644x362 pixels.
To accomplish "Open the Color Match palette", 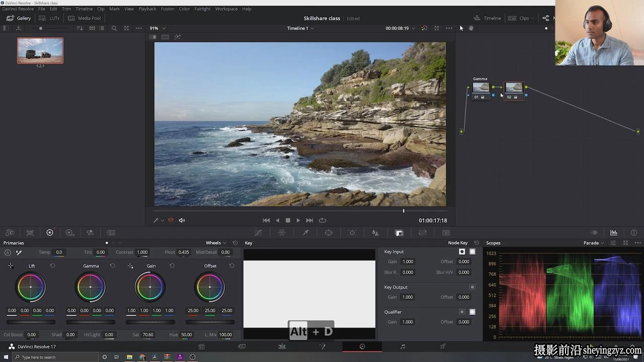I will pos(30,233).
